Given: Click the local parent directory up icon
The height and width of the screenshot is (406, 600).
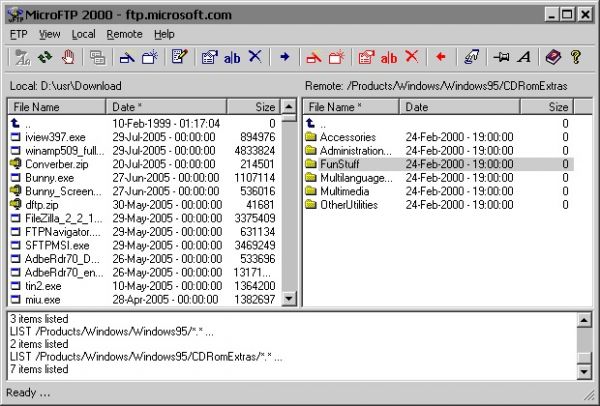Looking at the screenshot, I should click(x=15, y=123).
